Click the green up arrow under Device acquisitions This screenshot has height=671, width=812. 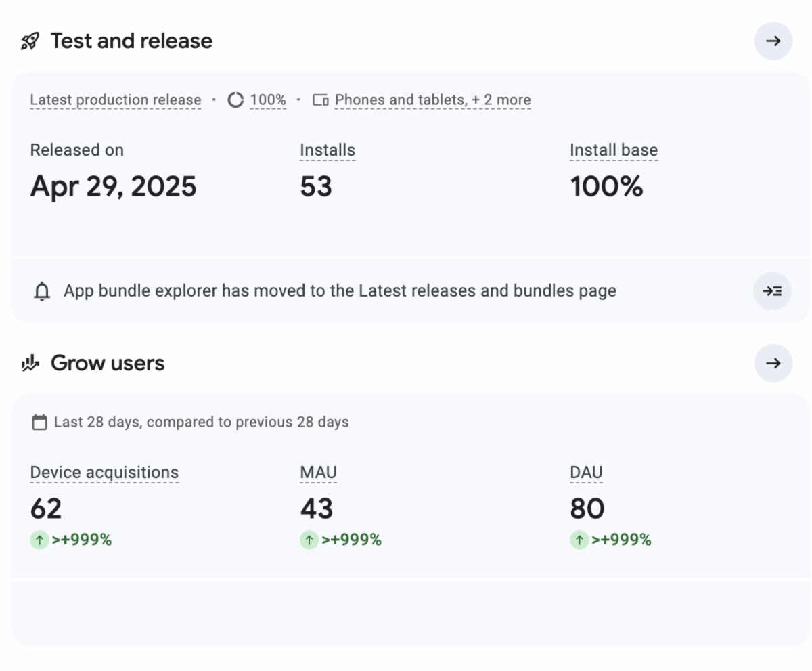click(x=39, y=540)
